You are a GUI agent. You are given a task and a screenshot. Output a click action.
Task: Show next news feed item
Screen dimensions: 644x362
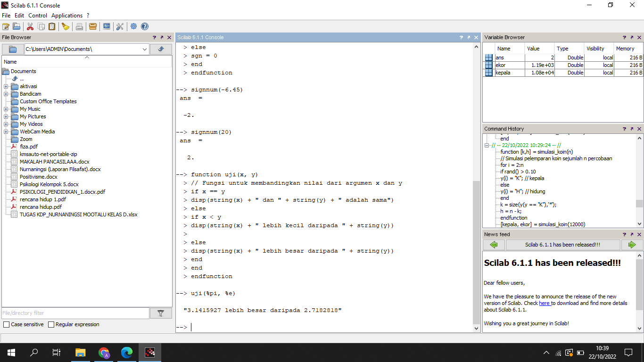point(632,245)
